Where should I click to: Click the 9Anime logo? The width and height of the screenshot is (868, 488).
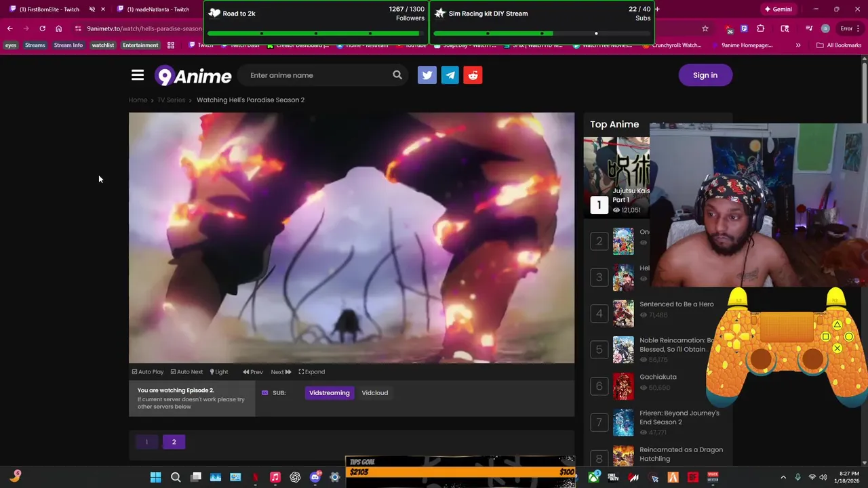click(x=193, y=75)
